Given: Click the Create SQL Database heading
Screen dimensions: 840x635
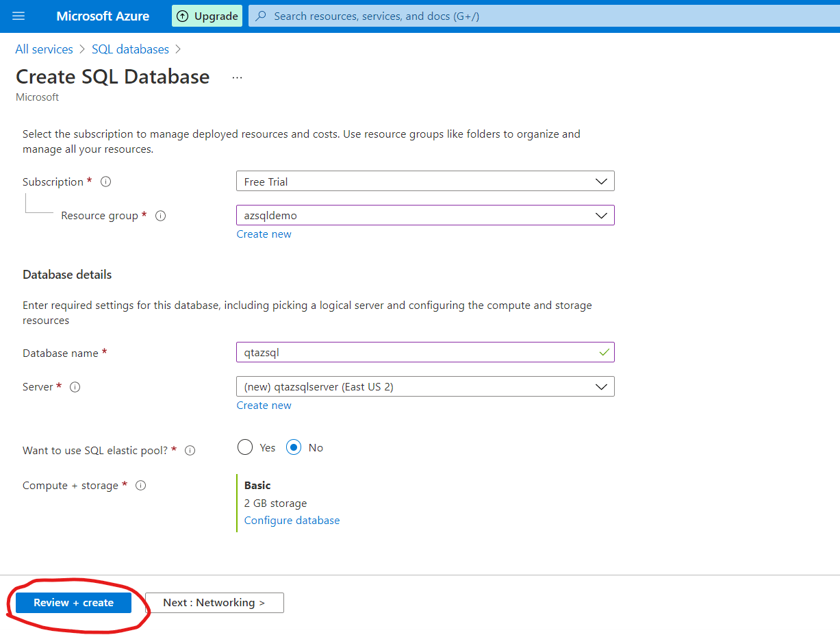Looking at the screenshot, I should tap(113, 77).
